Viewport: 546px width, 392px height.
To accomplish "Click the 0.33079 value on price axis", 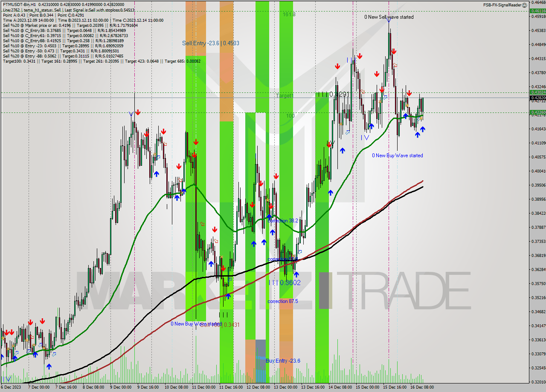I will tap(538, 354).
